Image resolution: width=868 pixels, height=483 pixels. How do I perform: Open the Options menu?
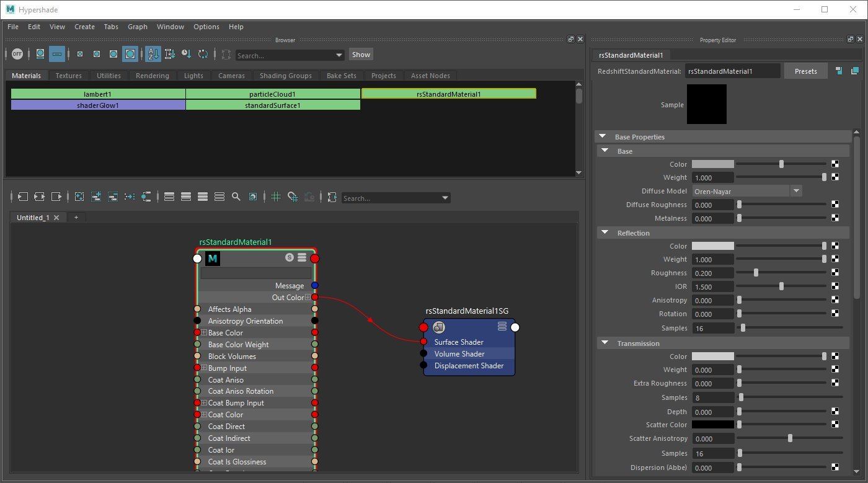(206, 27)
